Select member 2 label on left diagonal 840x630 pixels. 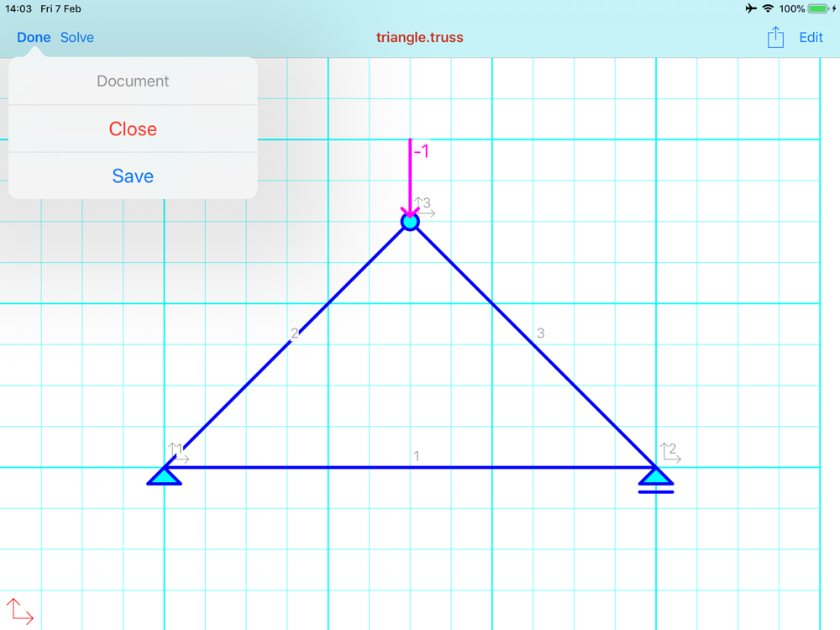click(294, 333)
